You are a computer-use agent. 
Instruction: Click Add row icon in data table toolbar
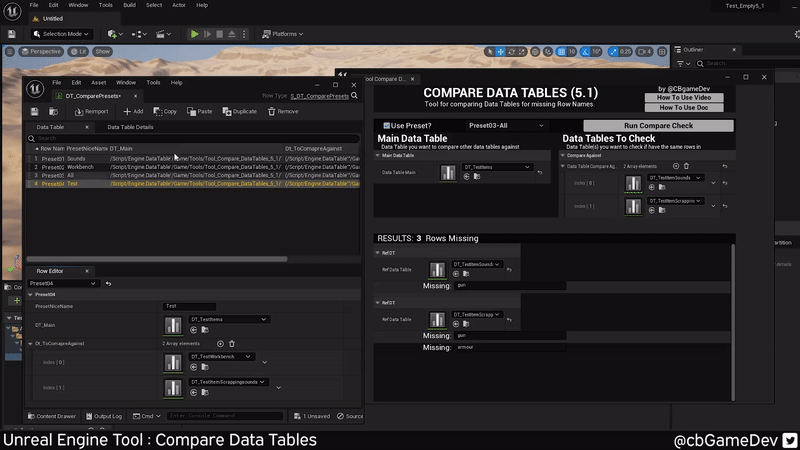[x=127, y=111]
